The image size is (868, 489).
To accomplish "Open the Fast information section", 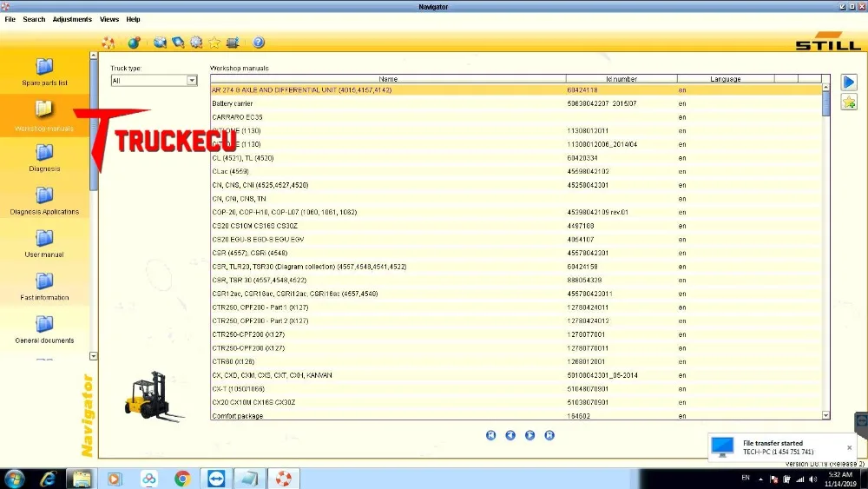I will tap(44, 287).
